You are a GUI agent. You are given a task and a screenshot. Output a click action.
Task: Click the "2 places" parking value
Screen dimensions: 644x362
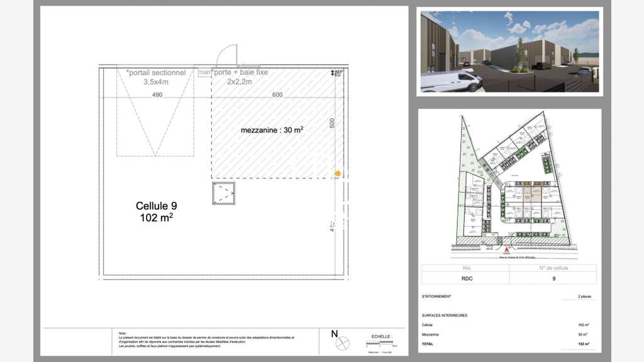pyautogui.click(x=584, y=297)
